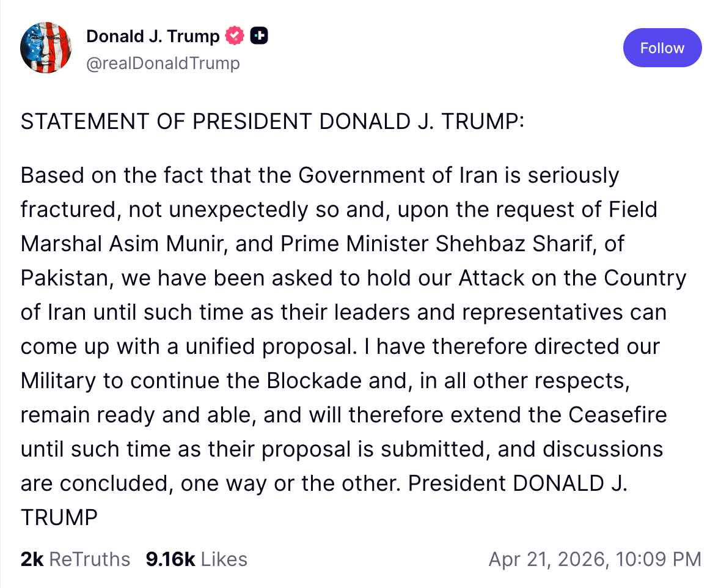The height and width of the screenshot is (588, 721).
Task: Click the STATEMENT OF PRESIDENT heading line
Action: coord(273,122)
